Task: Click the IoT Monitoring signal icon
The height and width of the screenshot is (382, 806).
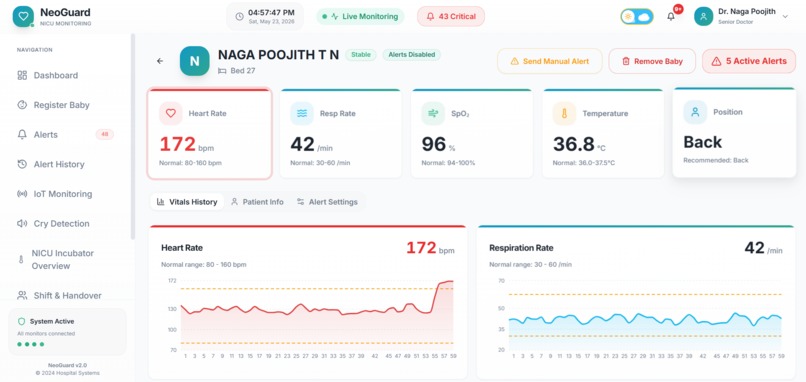Action: click(x=22, y=194)
